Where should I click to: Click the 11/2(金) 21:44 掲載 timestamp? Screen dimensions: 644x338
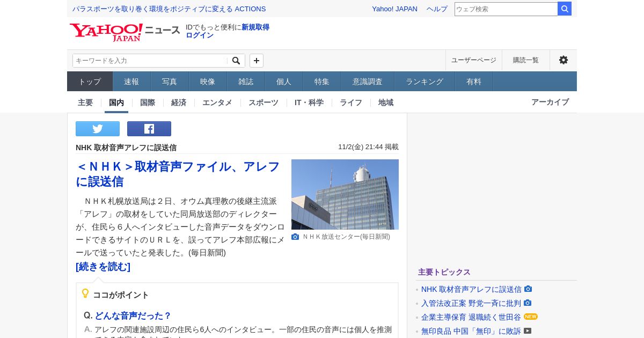click(368, 147)
